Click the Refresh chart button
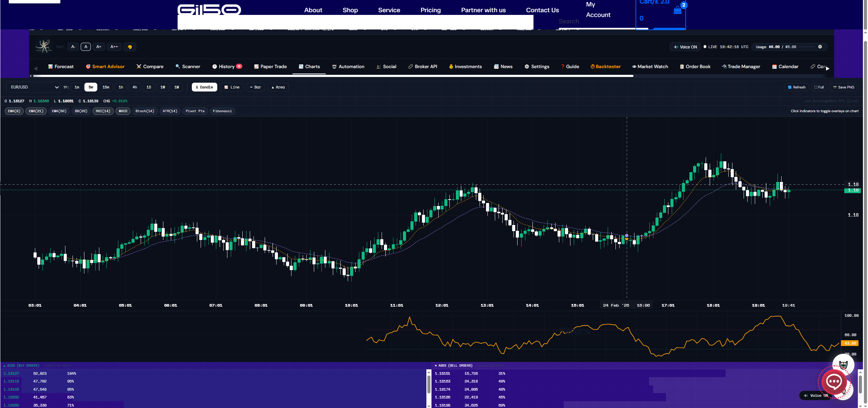Image resolution: width=868 pixels, height=408 pixels. pyautogui.click(x=796, y=87)
